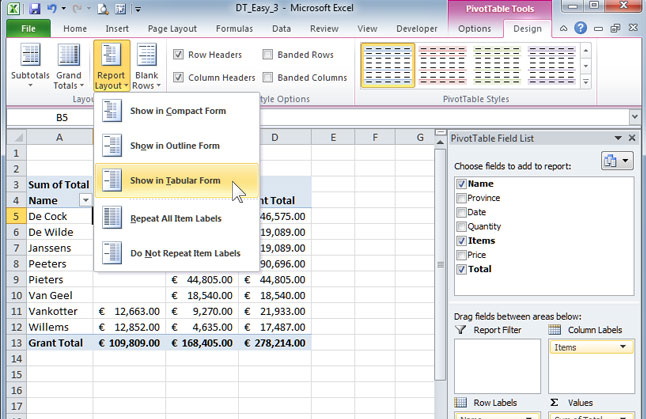Screen dimensions: 646x419
Task: Expand the formula bar
Action: [634, 117]
